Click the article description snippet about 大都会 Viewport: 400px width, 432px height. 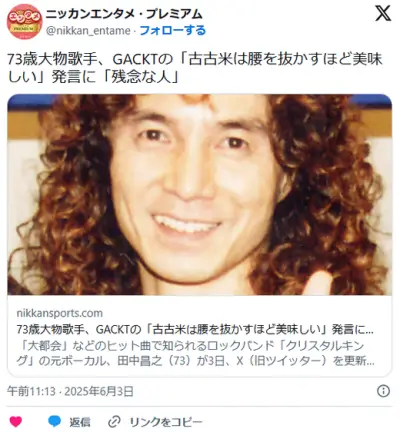[195, 353]
